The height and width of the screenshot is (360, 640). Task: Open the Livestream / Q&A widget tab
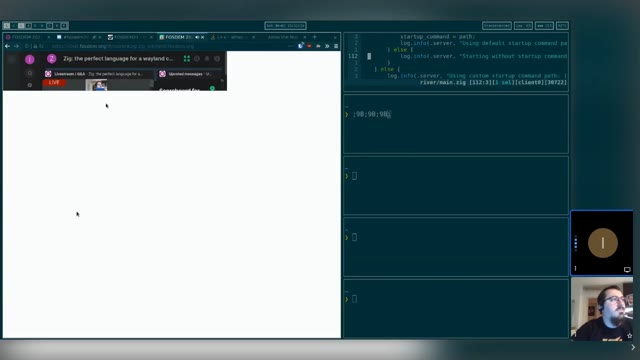click(98, 74)
